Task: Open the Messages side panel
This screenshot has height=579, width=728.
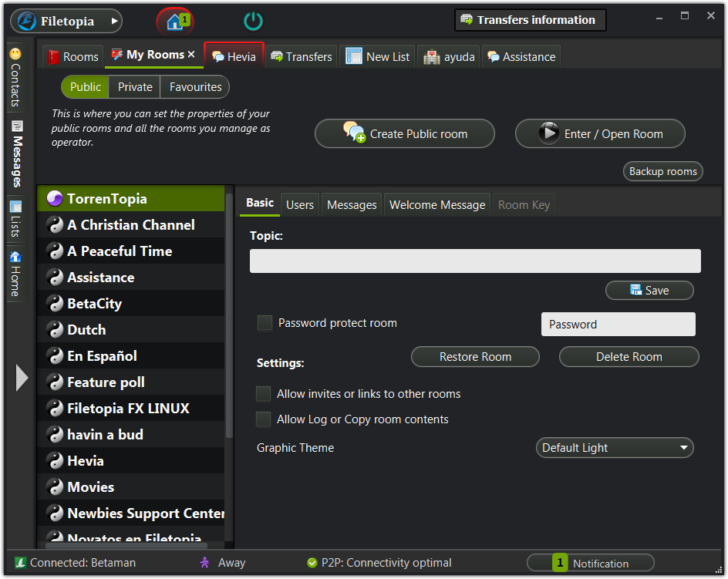Action: coord(17,154)
